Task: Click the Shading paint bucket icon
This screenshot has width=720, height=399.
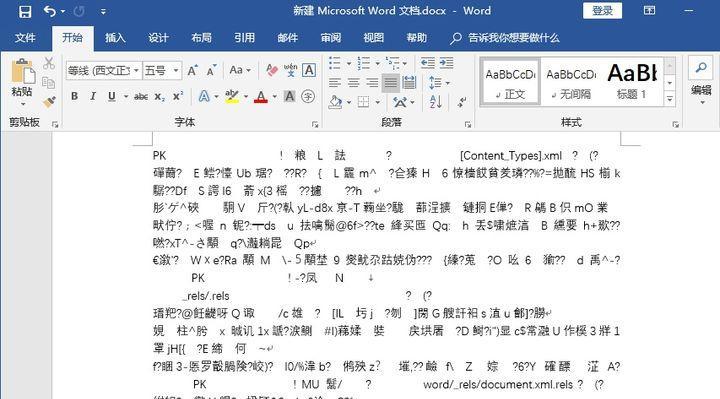Action: [336, 102]
